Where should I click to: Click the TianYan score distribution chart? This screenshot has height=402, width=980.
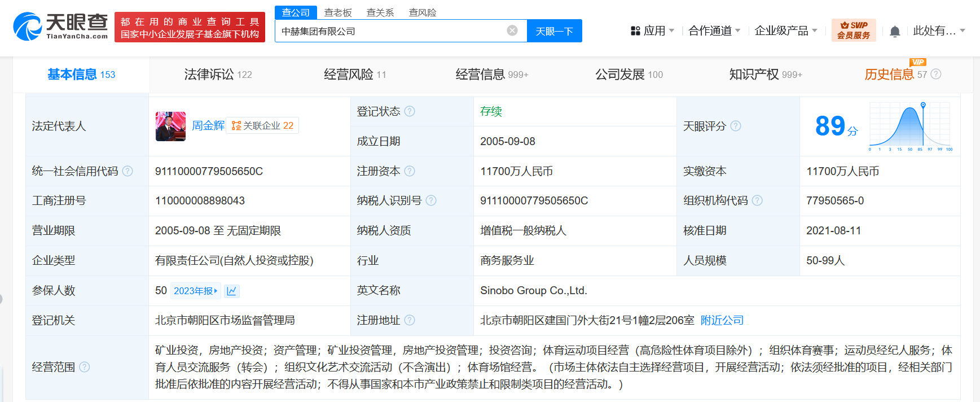pos(911,127)
